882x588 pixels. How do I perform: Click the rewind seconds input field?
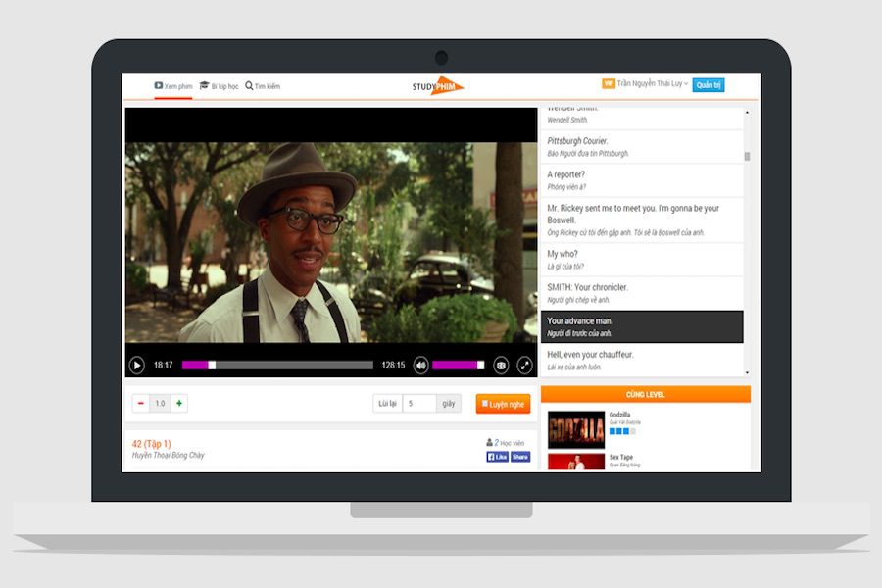(419, 404)
